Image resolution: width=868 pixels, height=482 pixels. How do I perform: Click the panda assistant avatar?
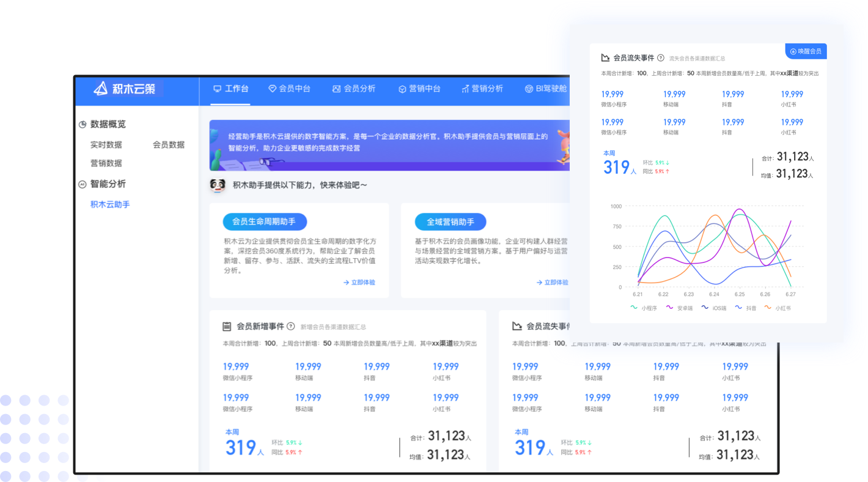point(218,185)
